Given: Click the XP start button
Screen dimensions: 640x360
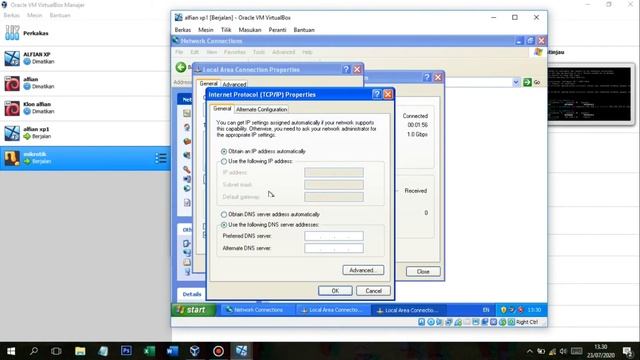Looking at the screenshot, I should click(193, 310).
